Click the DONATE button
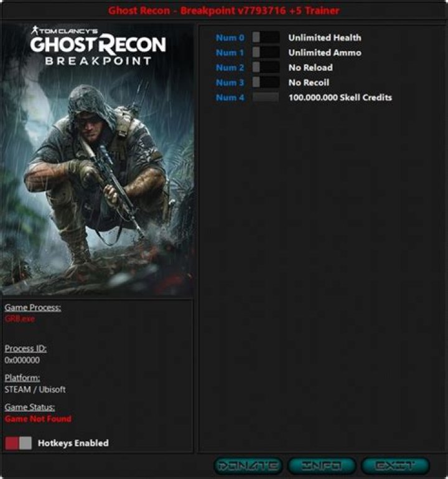Image resolution: width=448 pixels, height=479 pixels. (x=248, y=465)
